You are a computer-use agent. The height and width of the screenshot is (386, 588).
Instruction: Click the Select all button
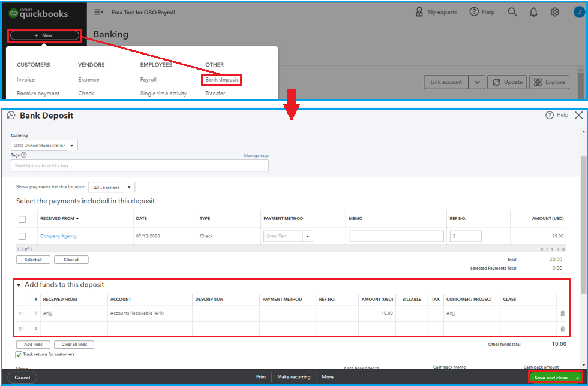[33, 260]
